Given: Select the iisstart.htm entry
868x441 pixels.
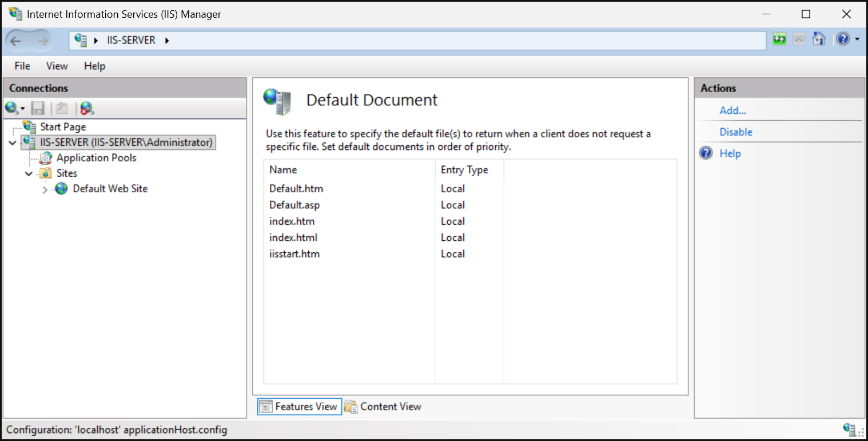Looking at the screenshot, I should 294,254.
